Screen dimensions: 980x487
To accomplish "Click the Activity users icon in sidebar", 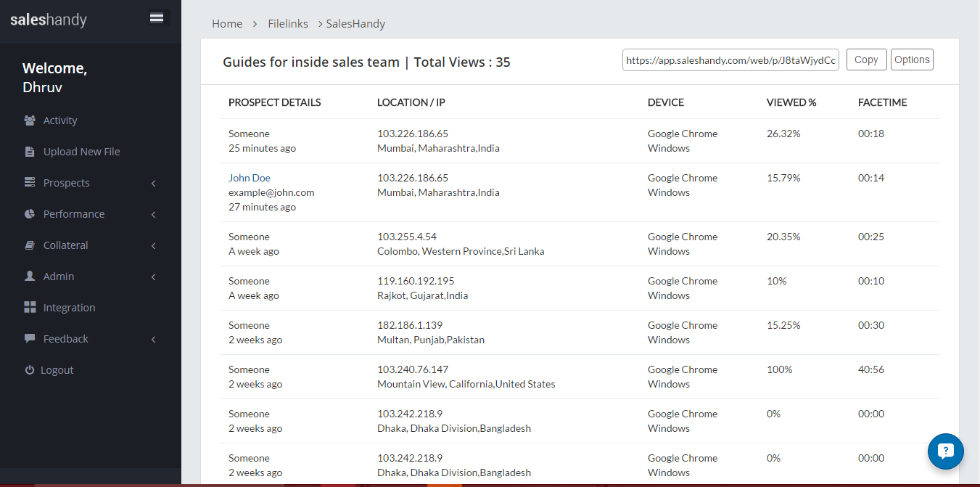I will coord(30,120).
